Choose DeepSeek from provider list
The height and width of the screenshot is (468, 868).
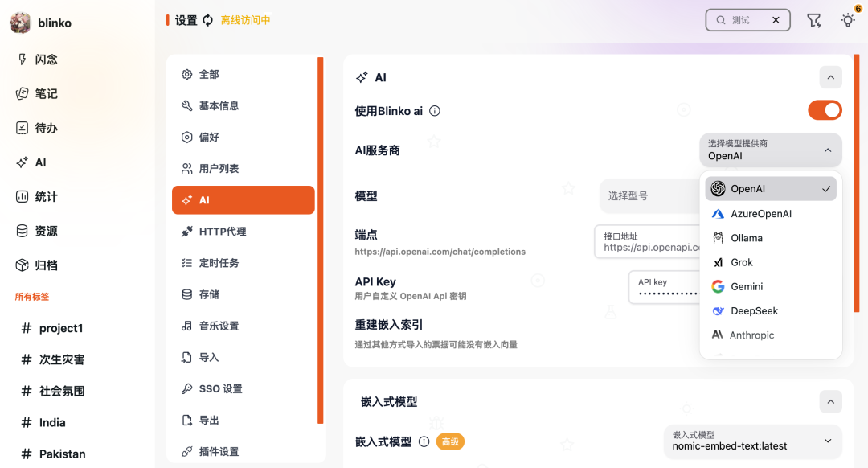click(x=771, y=311)
